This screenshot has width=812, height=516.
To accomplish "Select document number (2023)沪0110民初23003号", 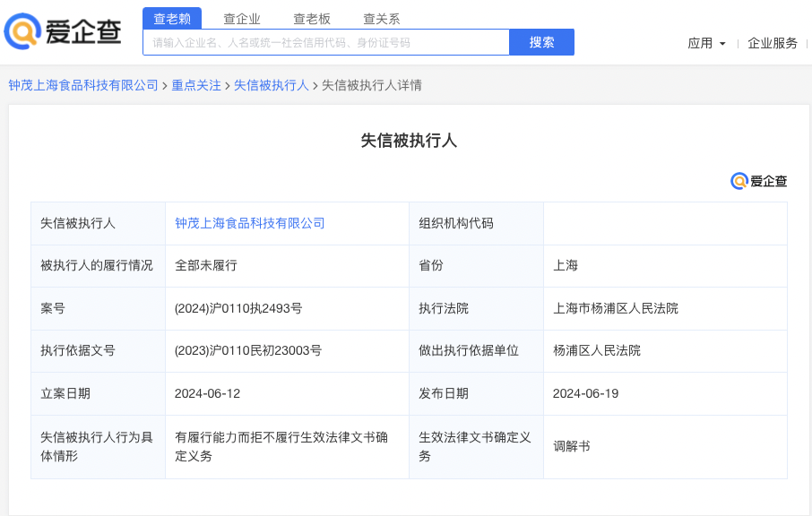I will point(248,350).
